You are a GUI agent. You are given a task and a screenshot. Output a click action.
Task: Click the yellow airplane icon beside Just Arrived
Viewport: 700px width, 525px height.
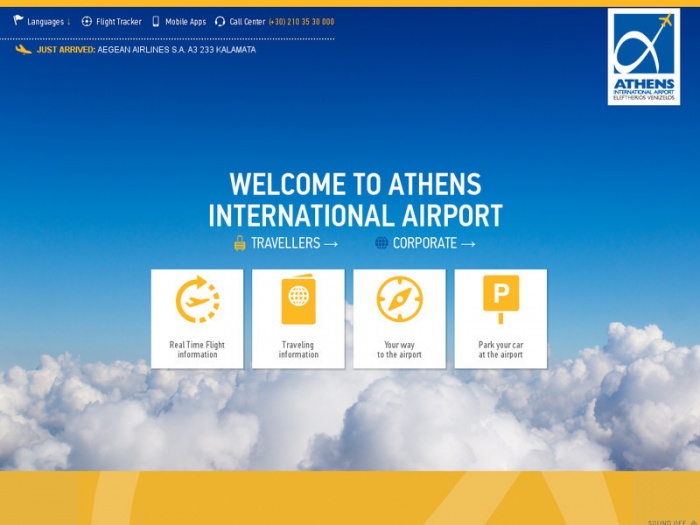coord(23,49)
